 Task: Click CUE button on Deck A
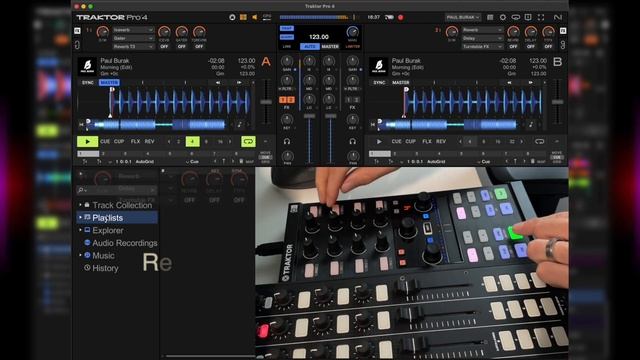coord(105,141)
